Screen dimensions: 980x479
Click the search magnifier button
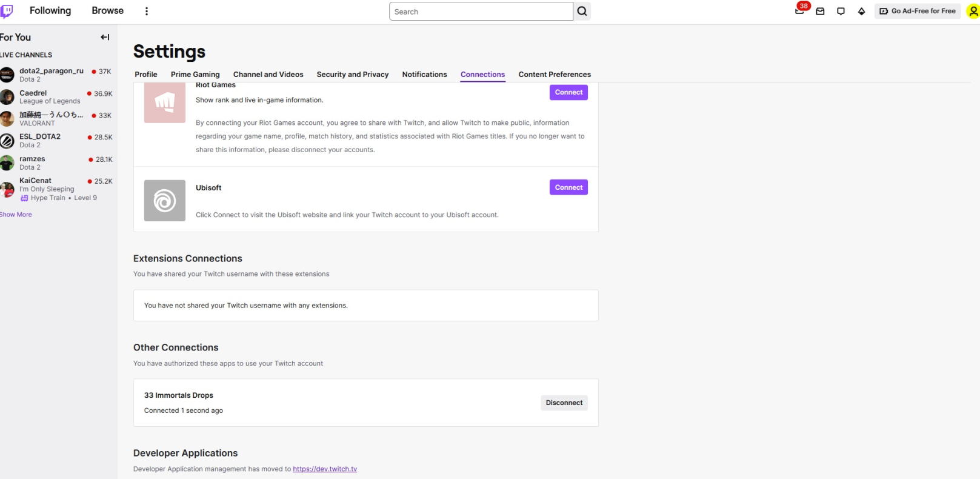point(582,12)
